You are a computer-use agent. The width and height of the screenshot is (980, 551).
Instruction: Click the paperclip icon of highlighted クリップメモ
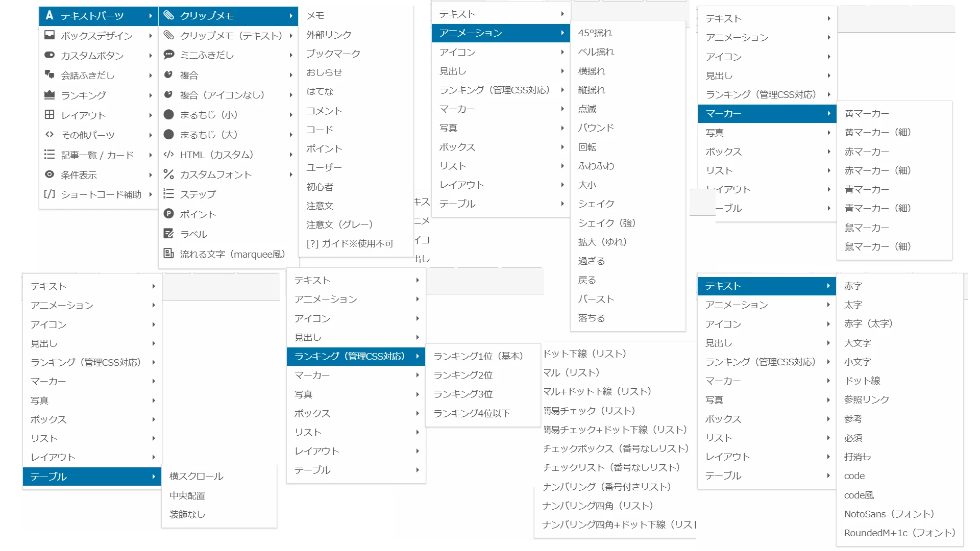(x=168, y=15)
